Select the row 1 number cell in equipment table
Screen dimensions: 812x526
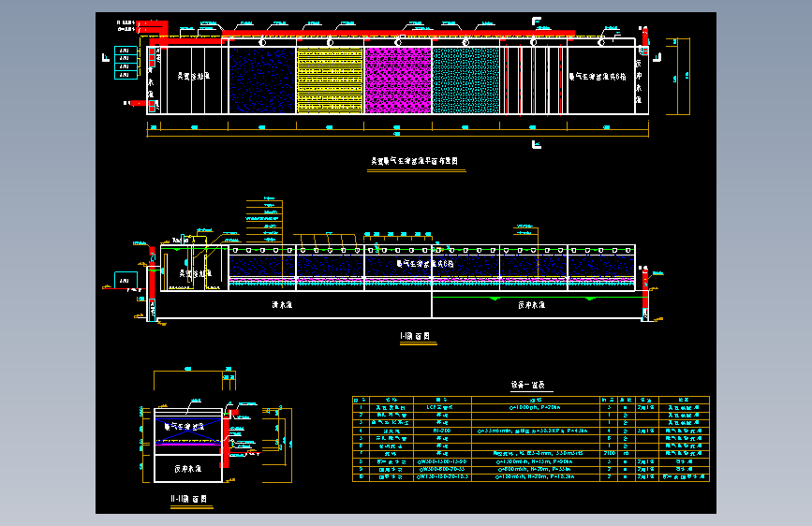[361, 407]
